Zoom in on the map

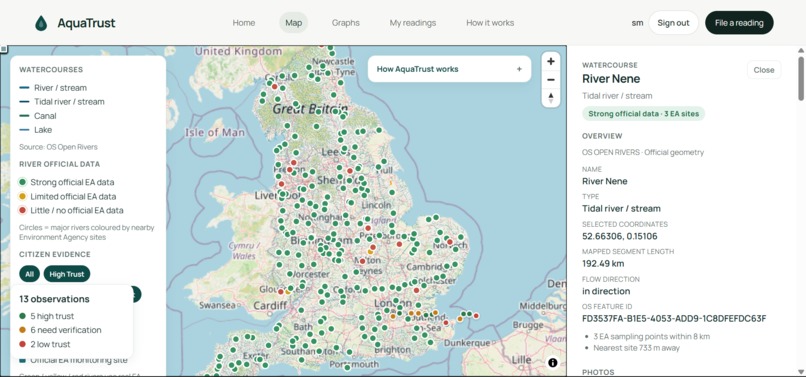pos(551,62)
